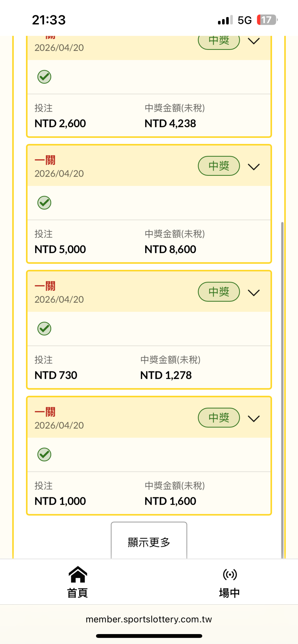
Task: Tap the member.sportslottery.com.tw address bar
Action: 149,619
